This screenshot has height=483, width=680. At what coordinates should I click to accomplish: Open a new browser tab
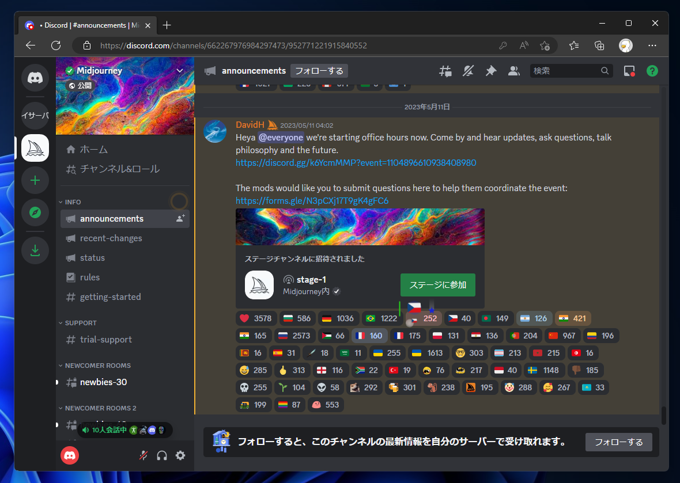tap(167, 25)
